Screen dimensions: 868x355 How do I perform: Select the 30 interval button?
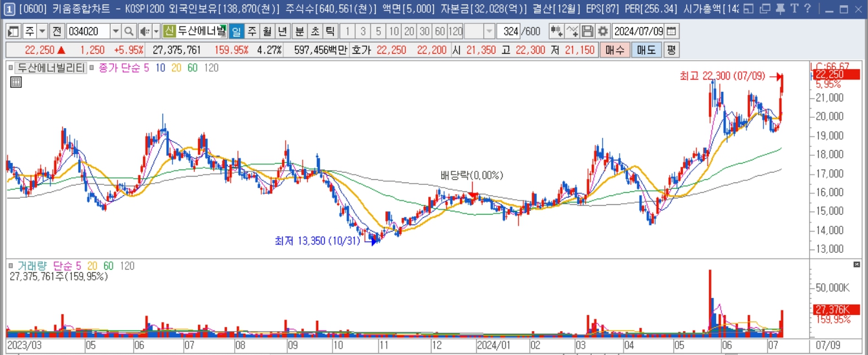coord(425,32)
